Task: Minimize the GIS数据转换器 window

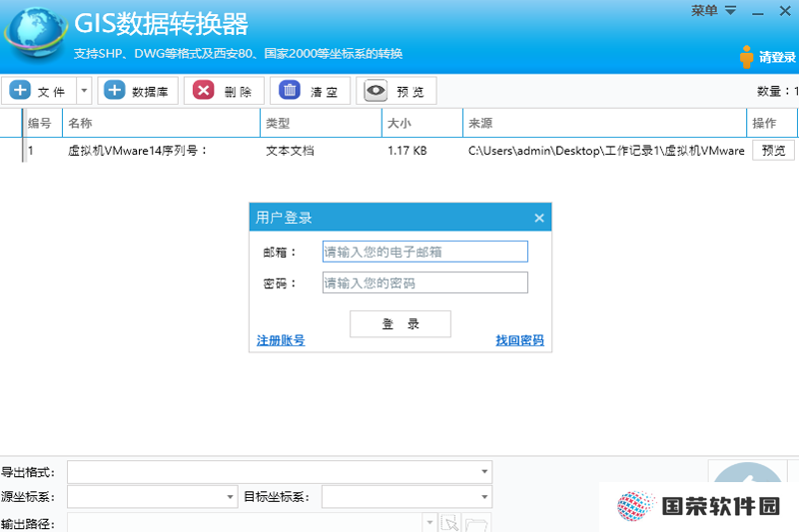Action: (x=758, y=11)
